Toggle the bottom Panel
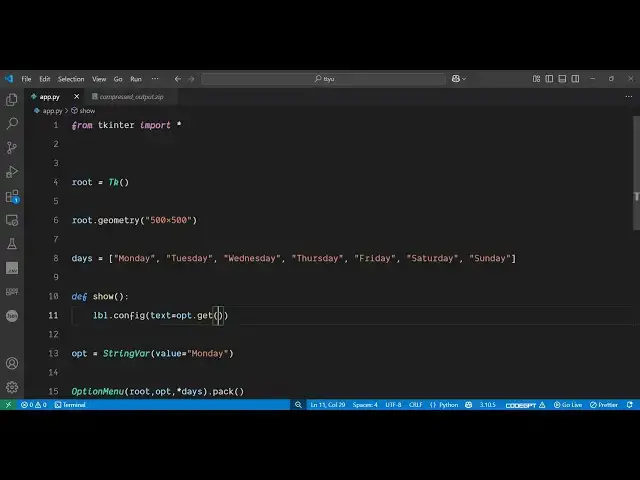Viewport: 640px width, 480px height. coord(562,79)
